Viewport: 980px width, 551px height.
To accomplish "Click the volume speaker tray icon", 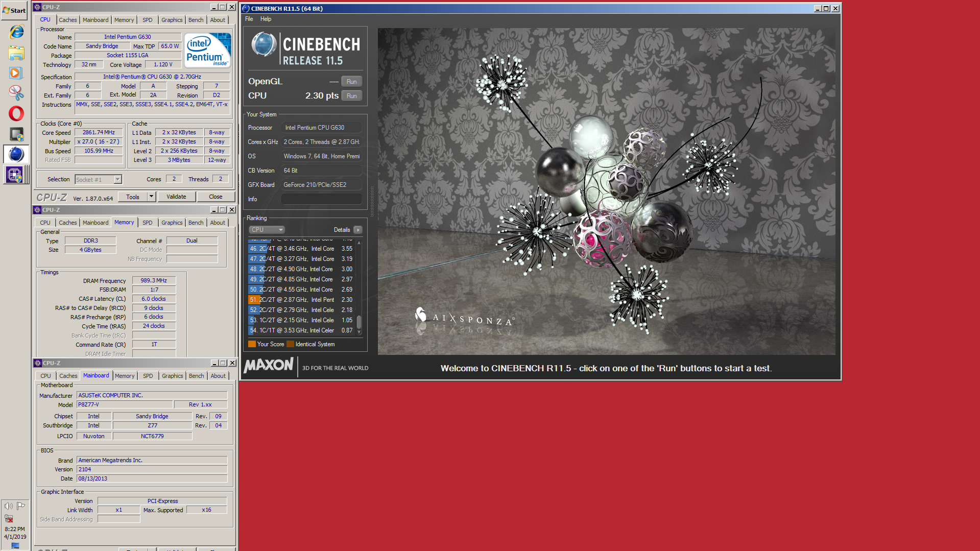I will (x=9, y=506).
